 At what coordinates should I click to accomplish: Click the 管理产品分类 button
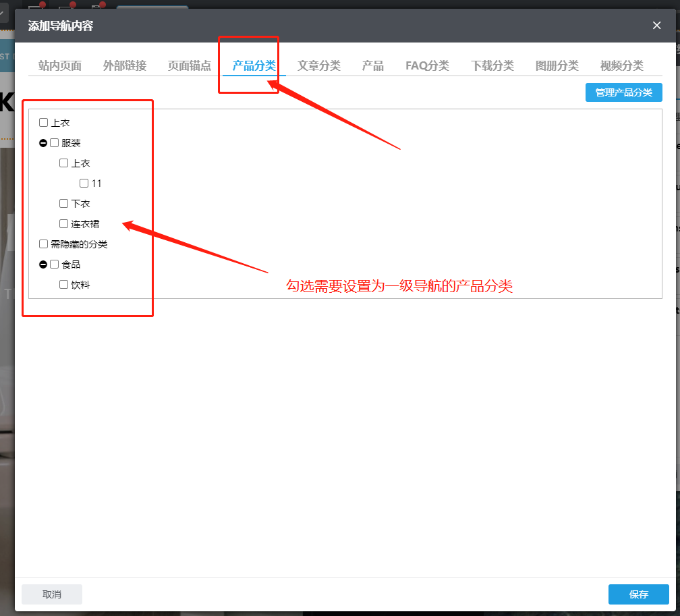point(623,92)
